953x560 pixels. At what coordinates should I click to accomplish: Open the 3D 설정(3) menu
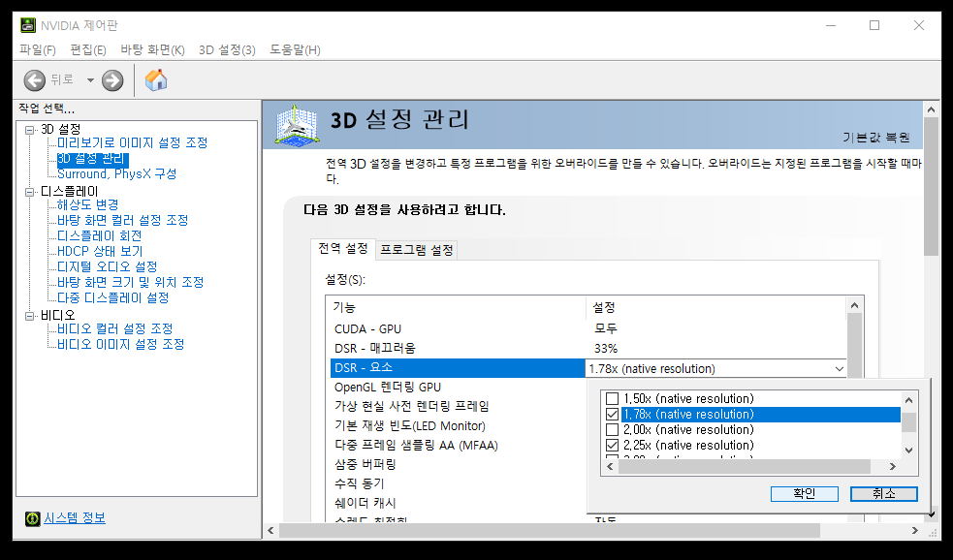[227, 49]
